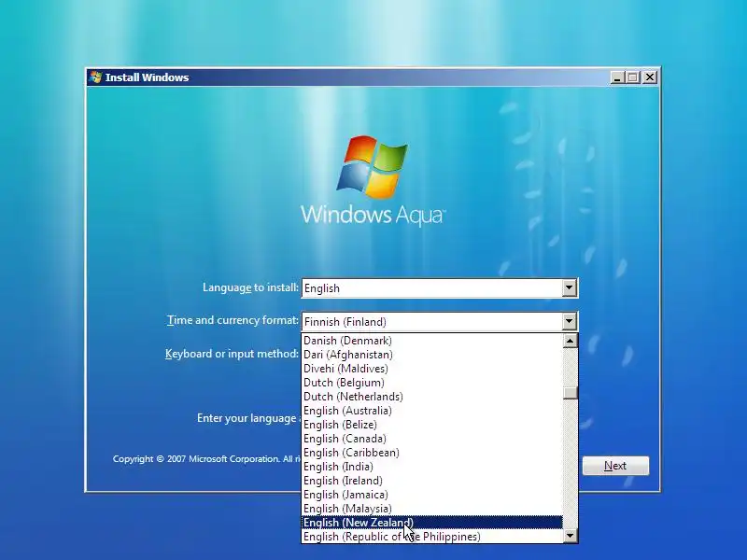Click the list scrollbar up arrow
The height and width of the screenshot is (560, 747).
pos(570,341)
